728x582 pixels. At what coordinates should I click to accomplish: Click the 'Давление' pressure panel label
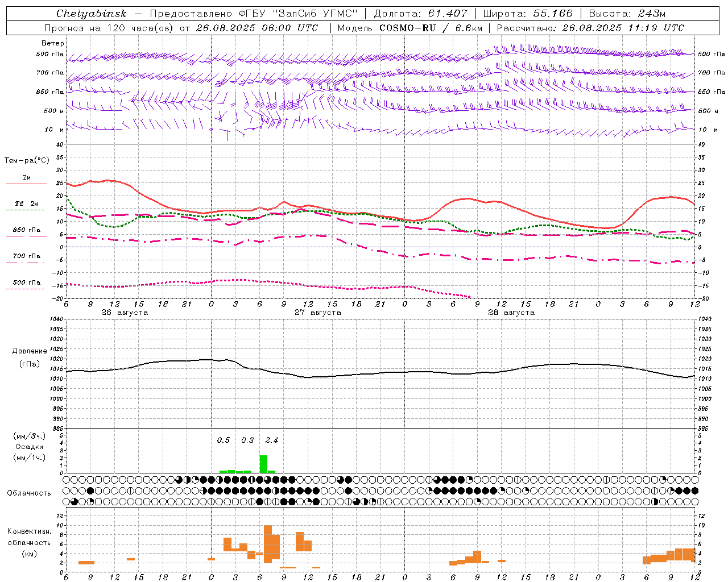[x=30, y=351]
